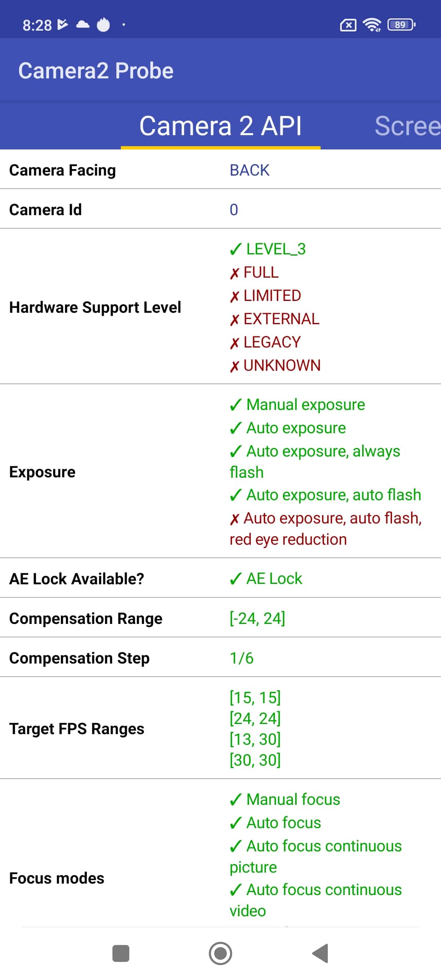The height and width of the screenshot is (980, 441).
Task: Tap the cloud notification icon
Action: click(83, 24)
